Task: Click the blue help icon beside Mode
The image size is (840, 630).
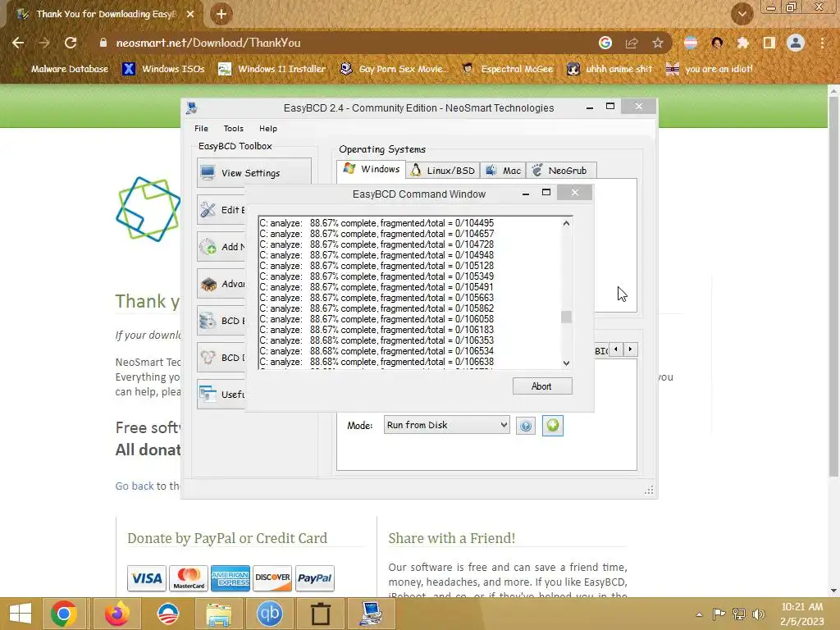Action: coord(526,426)
